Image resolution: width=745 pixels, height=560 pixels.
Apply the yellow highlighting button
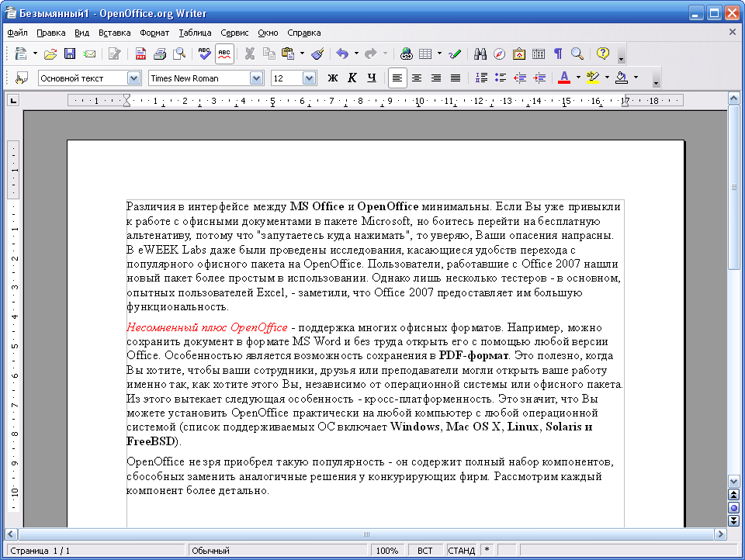[593, 78]
